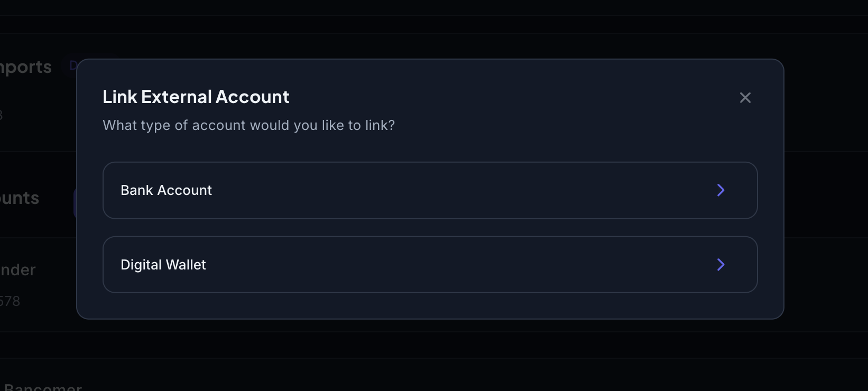
Task: Click the account name ending in "nder"
Action: (18, 270)
